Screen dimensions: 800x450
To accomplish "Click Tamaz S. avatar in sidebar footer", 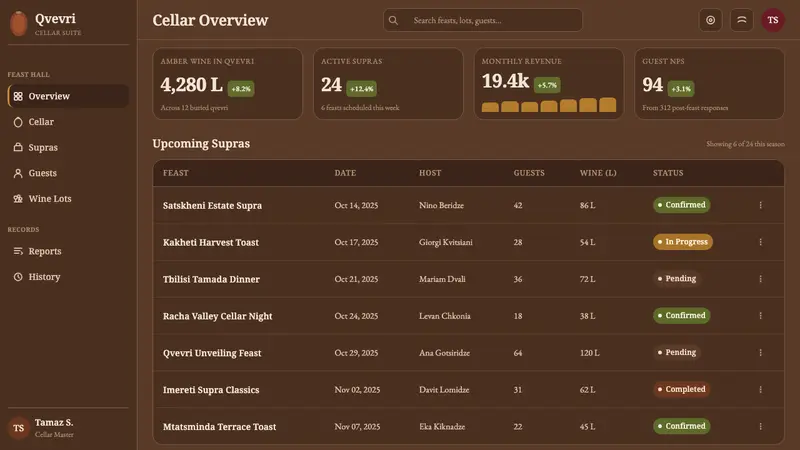I will point(19,428).
